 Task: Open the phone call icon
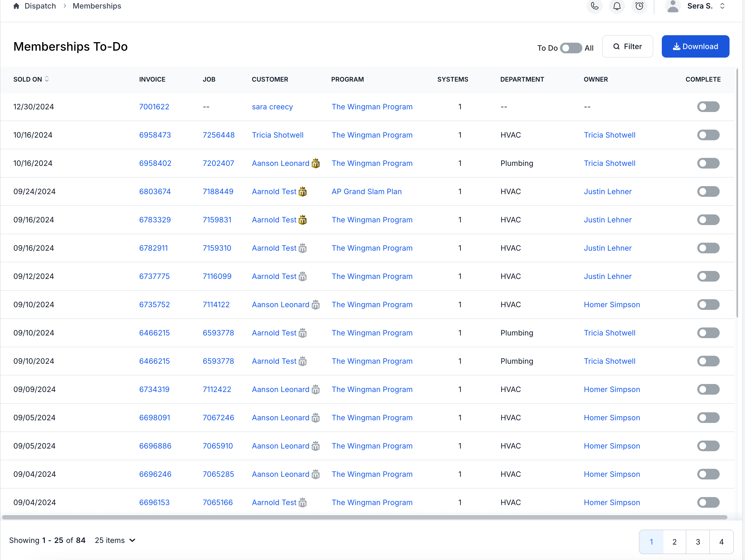pyautogui.click(x=594, y=6)
